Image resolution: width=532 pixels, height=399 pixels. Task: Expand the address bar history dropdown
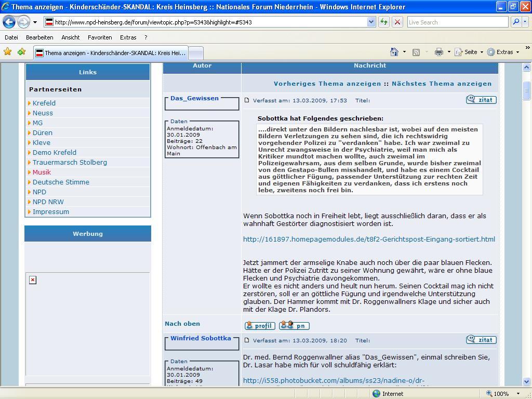pyautogui.click(x=371, y=22)
